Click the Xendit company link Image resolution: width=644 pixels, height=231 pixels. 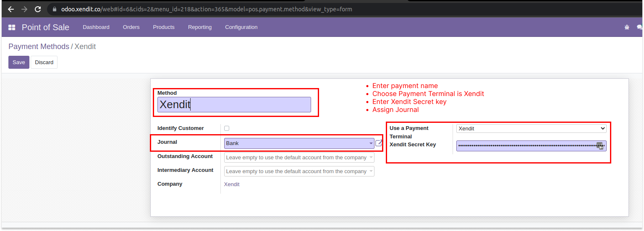pyautogui.click(x=232, y=184)
